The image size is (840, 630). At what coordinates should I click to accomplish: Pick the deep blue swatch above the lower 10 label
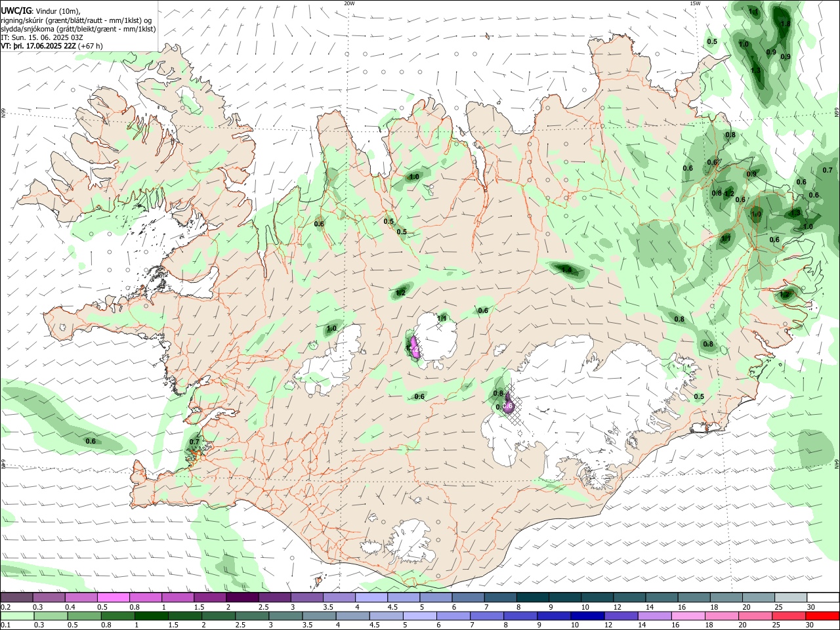click(x=587, y=616)
